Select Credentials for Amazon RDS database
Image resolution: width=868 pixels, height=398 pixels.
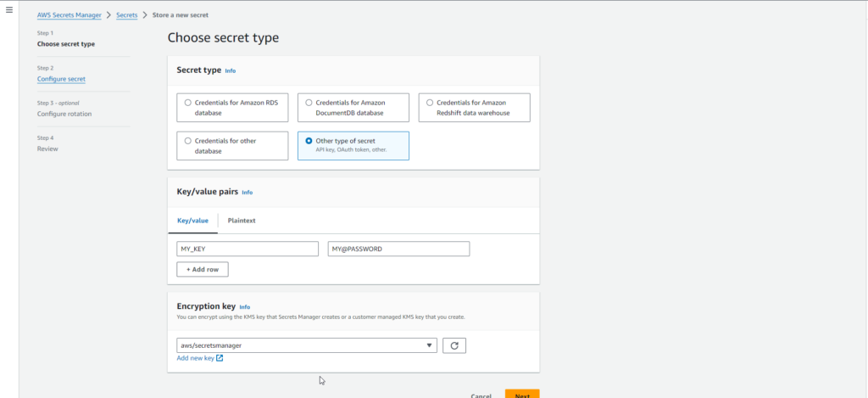(232, 108)
